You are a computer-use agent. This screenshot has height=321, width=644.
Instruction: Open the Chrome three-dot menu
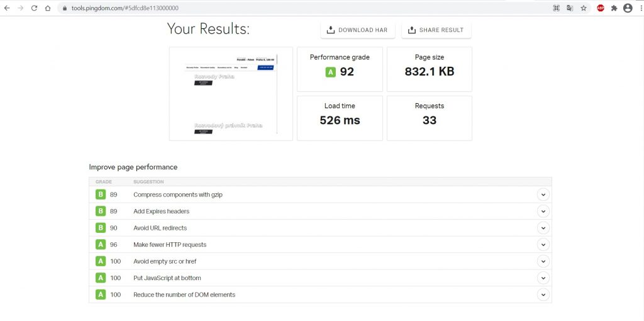click(x=639, y=8)
